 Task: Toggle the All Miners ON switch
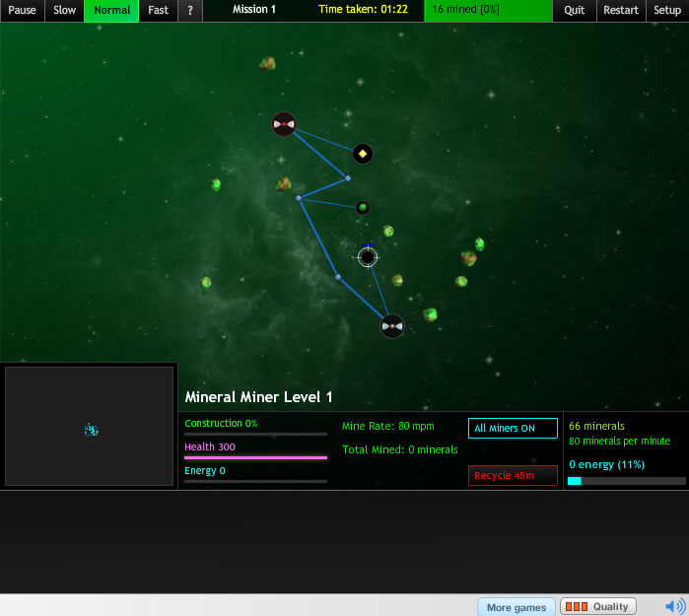(513, 428)
